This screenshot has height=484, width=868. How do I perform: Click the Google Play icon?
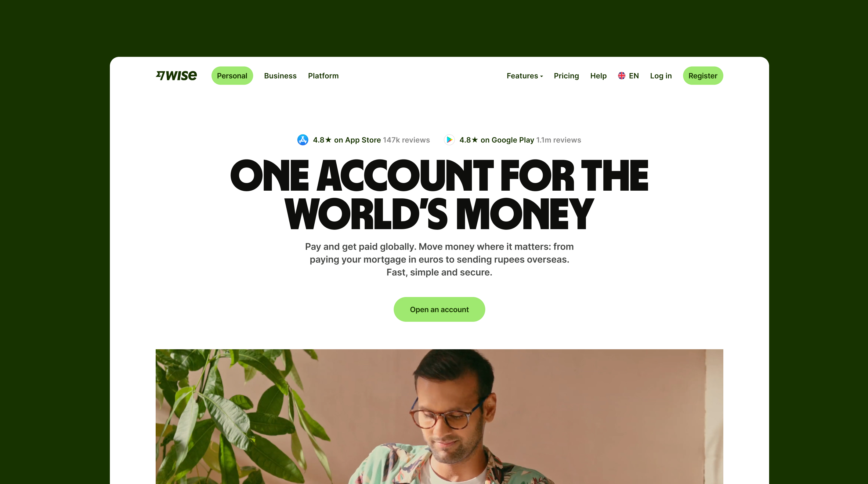tap(449, 140)
